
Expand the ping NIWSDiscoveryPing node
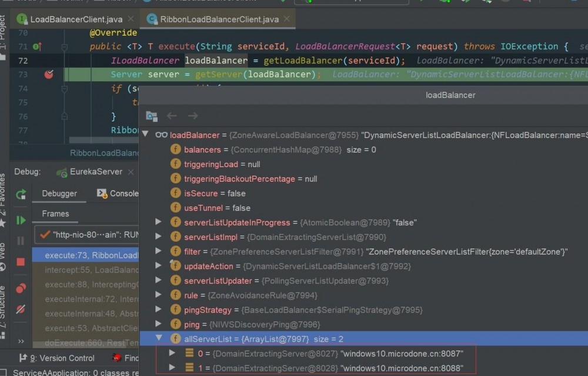point(159,324)
